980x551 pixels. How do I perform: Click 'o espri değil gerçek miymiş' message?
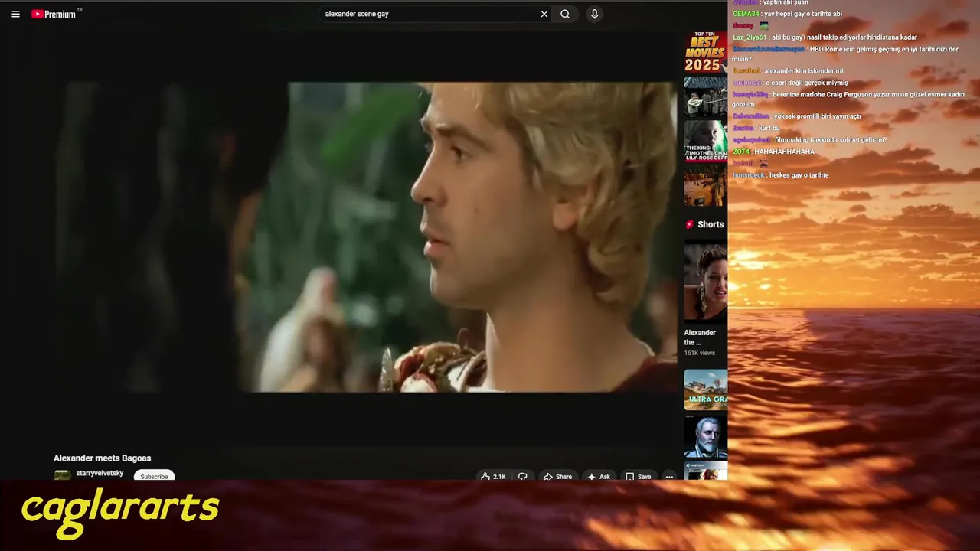(790, 83)
